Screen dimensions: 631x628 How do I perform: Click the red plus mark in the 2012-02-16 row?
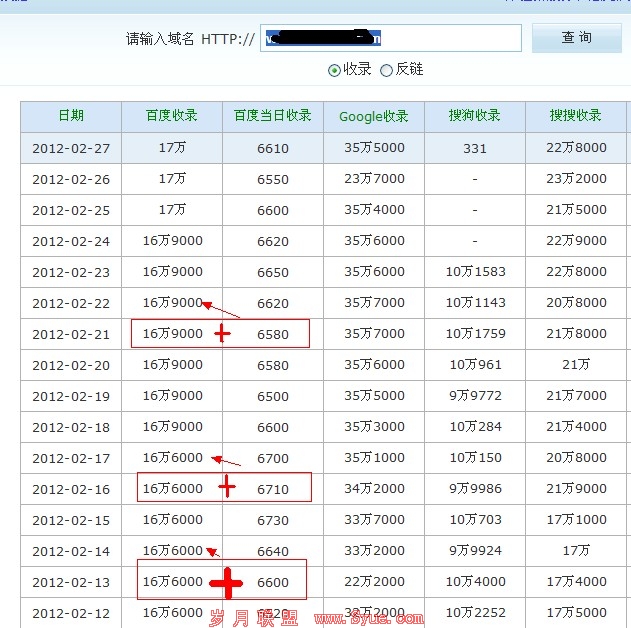click(x=228, y=487)
